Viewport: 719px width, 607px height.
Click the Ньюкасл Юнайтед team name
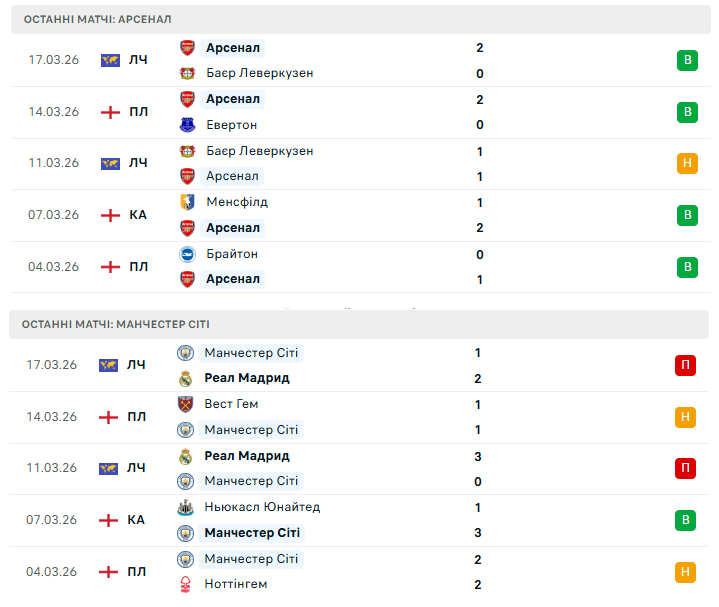click(x=262, y=507)
